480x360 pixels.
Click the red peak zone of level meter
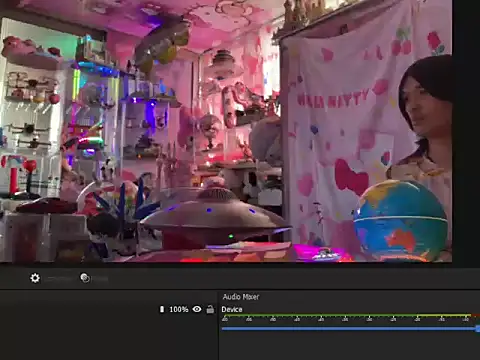tap(476, 315)
